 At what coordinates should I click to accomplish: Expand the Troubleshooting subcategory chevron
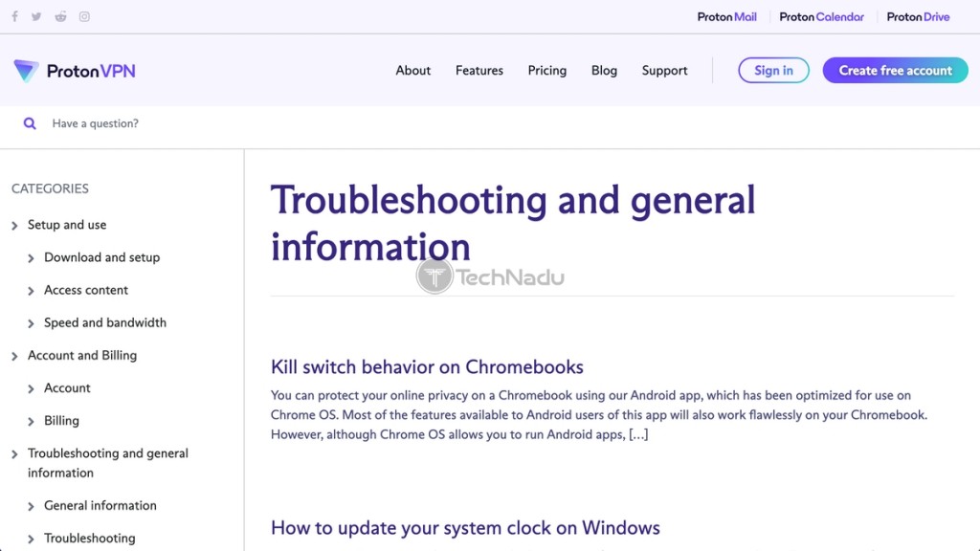[31, 539]
